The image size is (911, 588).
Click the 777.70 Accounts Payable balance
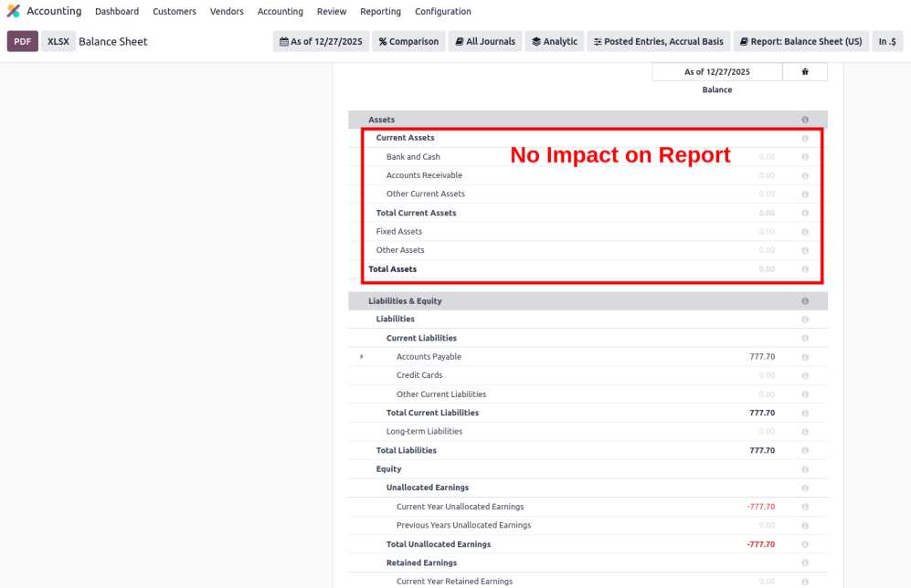[761, 357]
